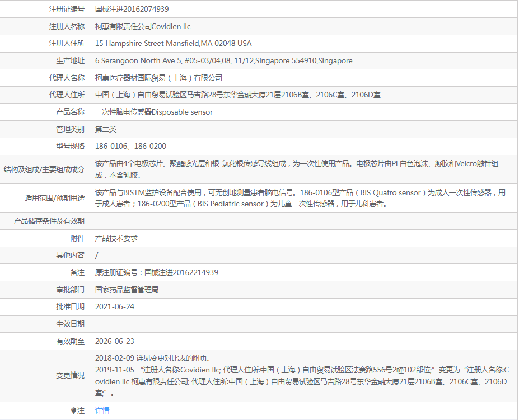Screen dimensions: 519x420
Task: Click the 注册人住所 label
Action: pos(67,43)
